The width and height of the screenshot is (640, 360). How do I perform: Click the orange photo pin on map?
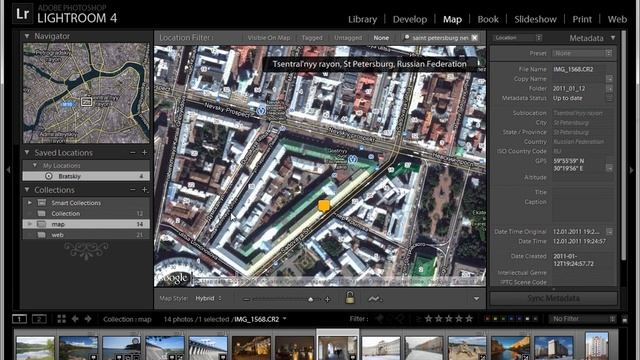click(324, 206)
